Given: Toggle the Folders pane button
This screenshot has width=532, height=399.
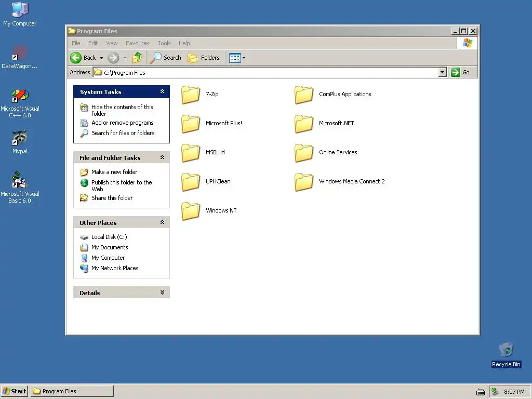Looking at the screenshot, I should [x=204, y=58].
